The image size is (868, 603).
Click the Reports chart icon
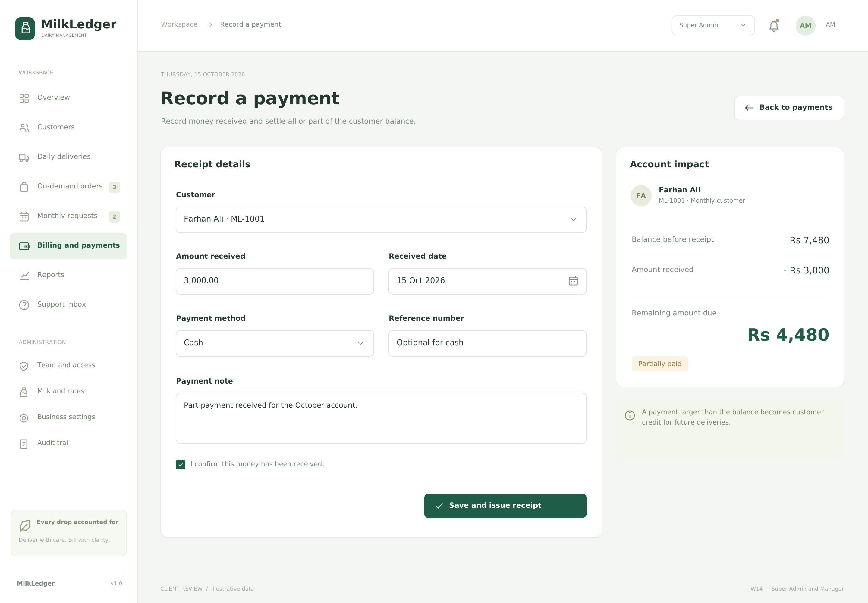point(24,276)
